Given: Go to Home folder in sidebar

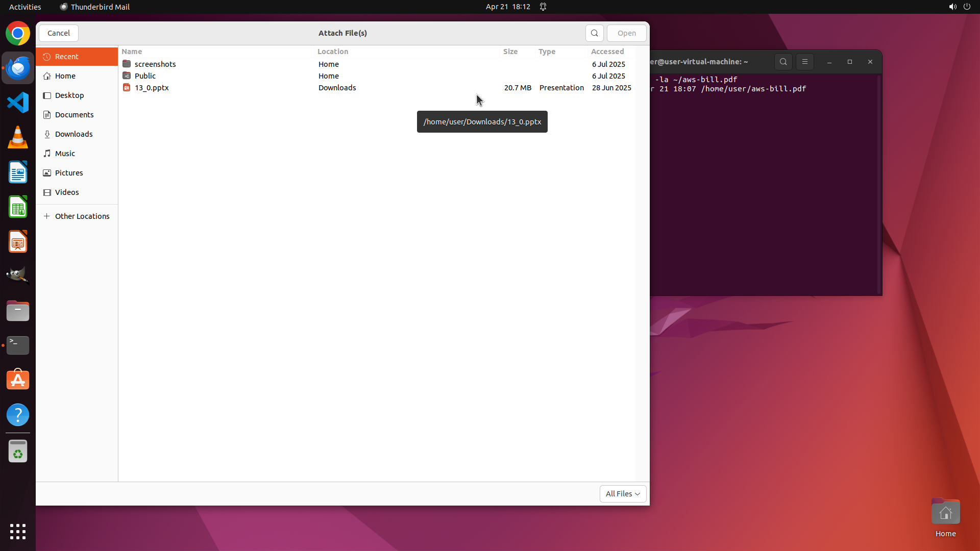Looking at the screenshot, I should (x=65, y=76).
